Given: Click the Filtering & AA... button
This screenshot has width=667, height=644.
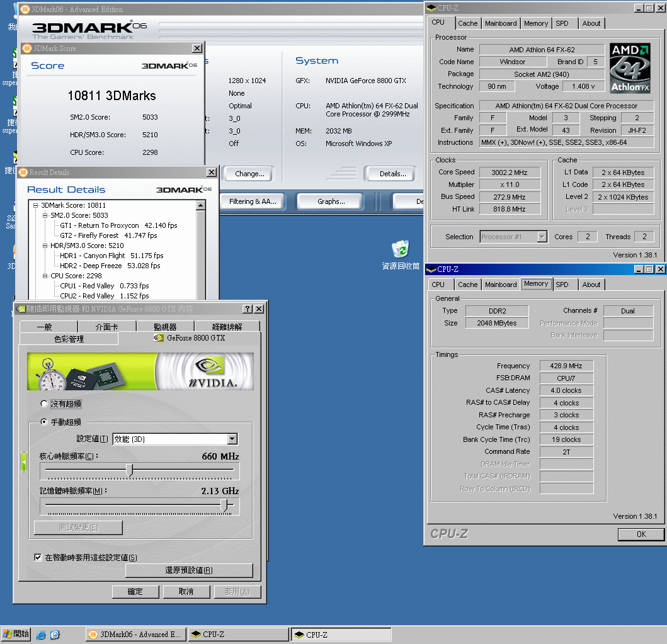Looking at the screenshot, I should [253, 201].
